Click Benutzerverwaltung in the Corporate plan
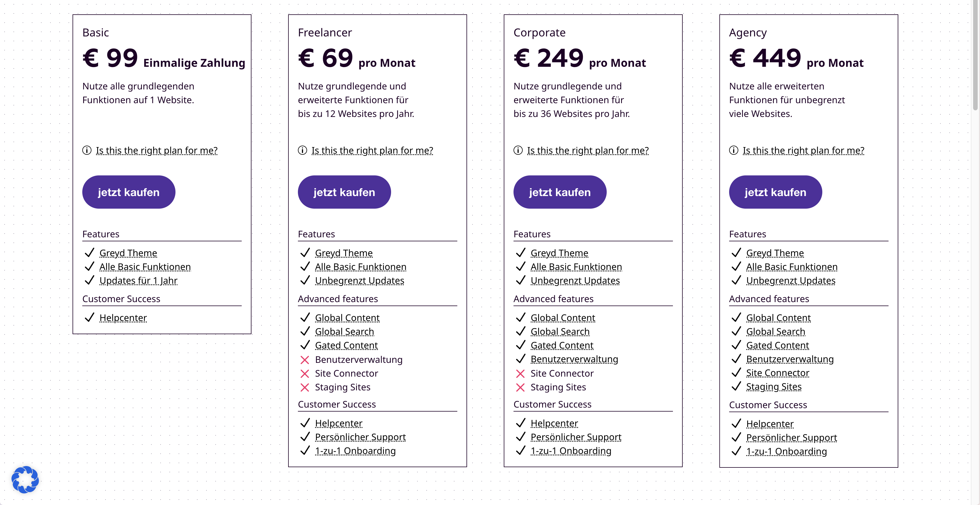980x505 pixels. point(575,359)
